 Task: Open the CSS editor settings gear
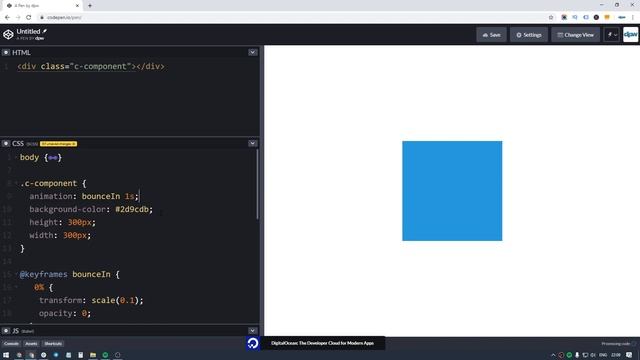(x=6, y=143)
